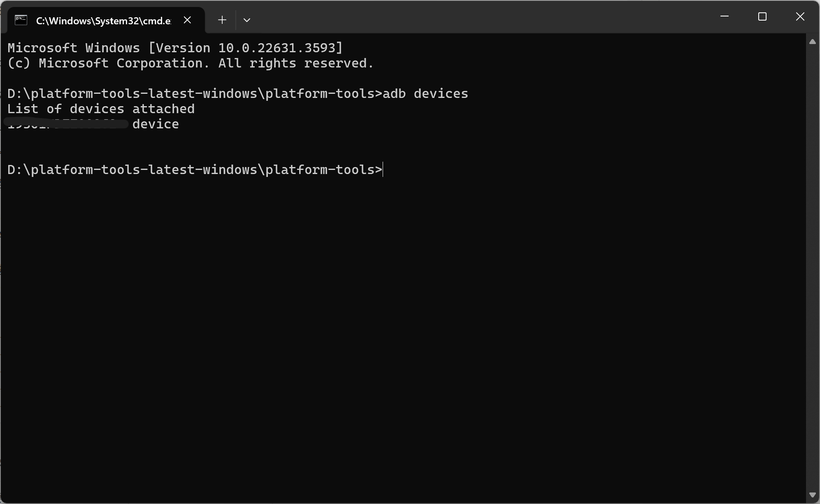The image size is (820, 504).
Task: Click the prompt path preceding adb devices
Action: [195, 94]
